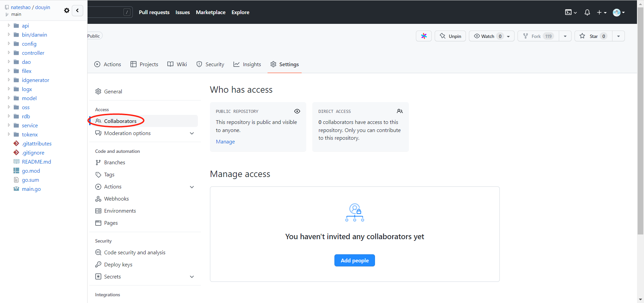Collapse the Octotree sidebar with the arrow

point(77,10)
